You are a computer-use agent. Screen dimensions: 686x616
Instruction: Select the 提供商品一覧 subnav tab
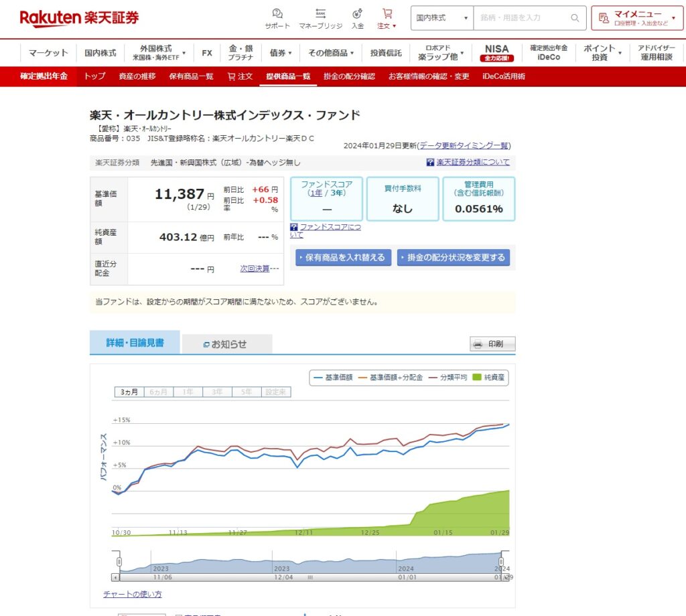288,76
